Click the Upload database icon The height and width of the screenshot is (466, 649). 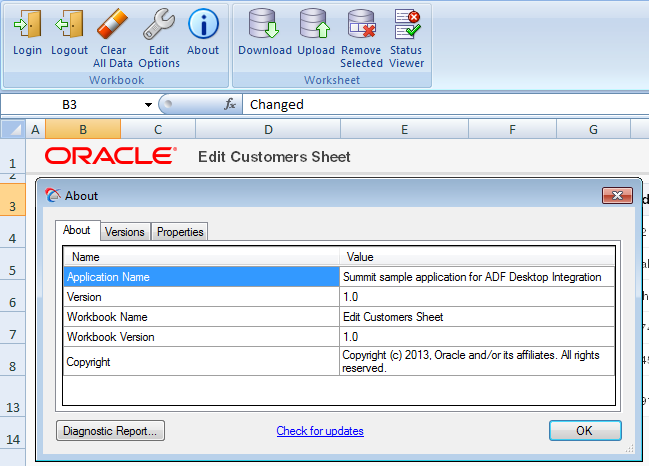pyautogui.click(x=315, y=24)
